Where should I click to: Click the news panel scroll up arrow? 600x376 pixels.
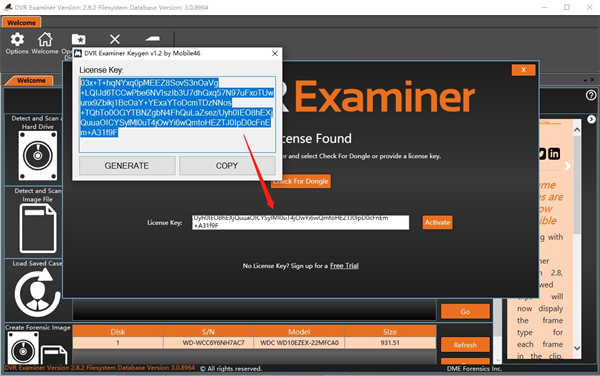577,130
